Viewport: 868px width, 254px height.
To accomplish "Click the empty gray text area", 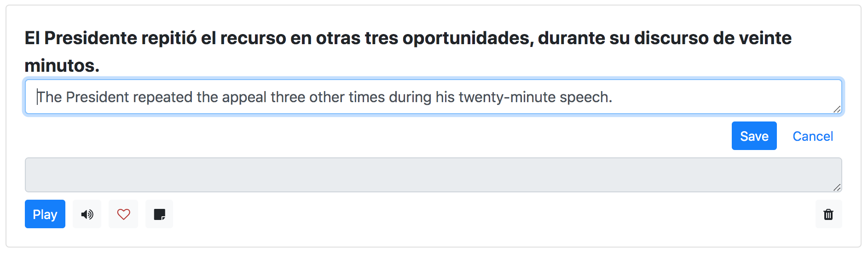I will coord(434,175).
